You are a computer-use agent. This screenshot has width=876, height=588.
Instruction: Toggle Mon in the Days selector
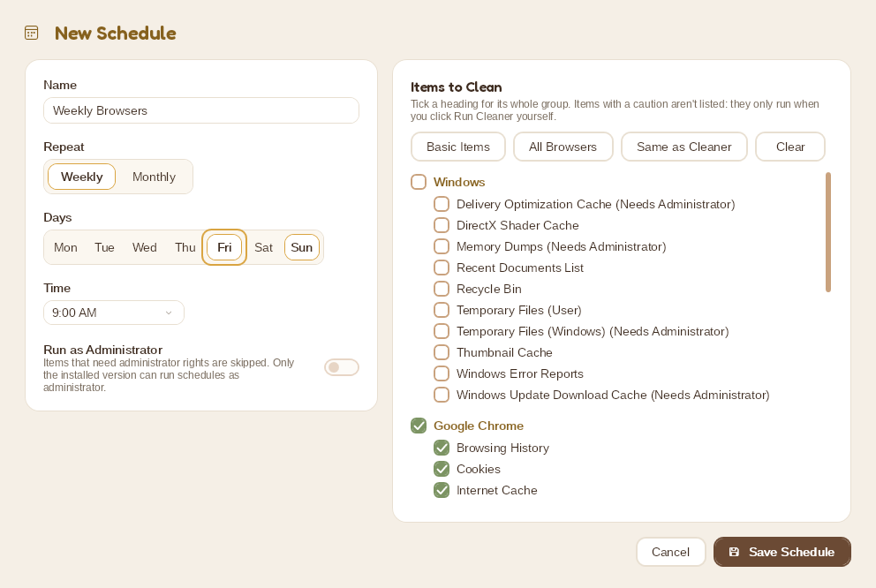pyautogui.click(x=65, y=247)
